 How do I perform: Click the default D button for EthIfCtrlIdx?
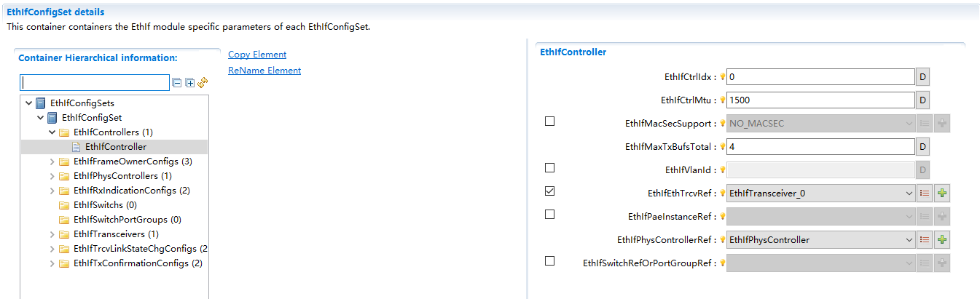click(922, 77)
